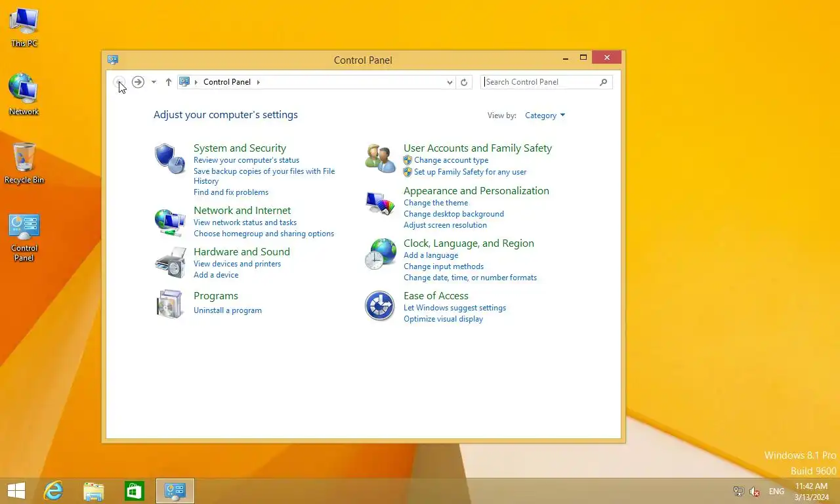Select Control Panel desktop shortcut

(x=24, y=238)
